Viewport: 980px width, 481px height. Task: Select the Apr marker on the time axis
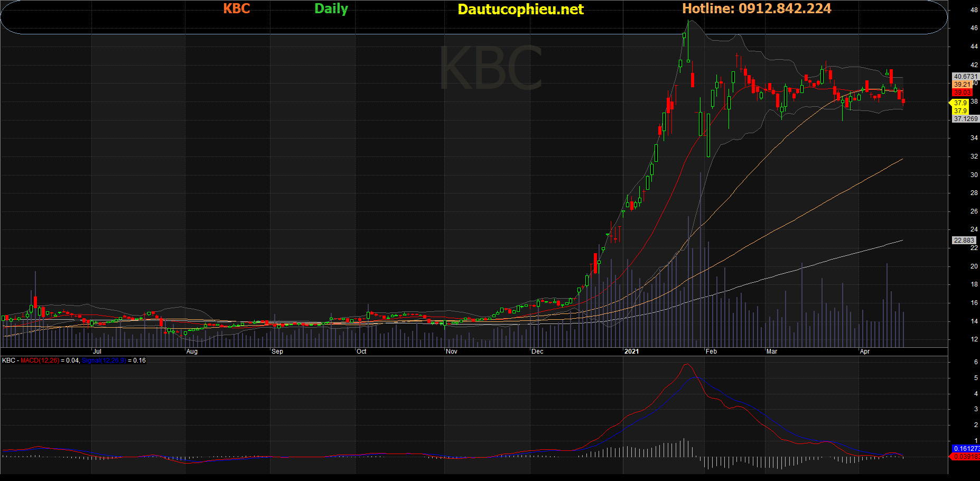click(x=865, y=351)
